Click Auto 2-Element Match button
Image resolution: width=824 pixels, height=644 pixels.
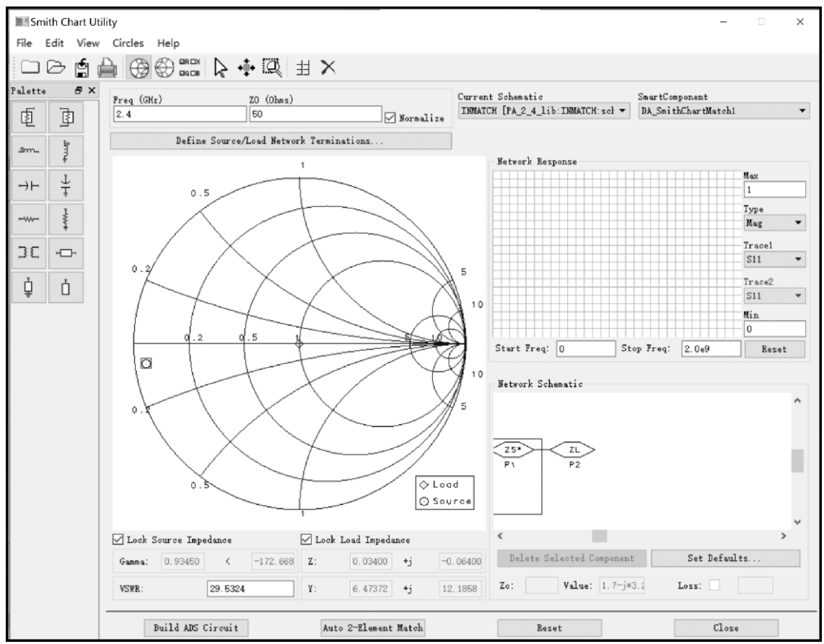point(372,627)
